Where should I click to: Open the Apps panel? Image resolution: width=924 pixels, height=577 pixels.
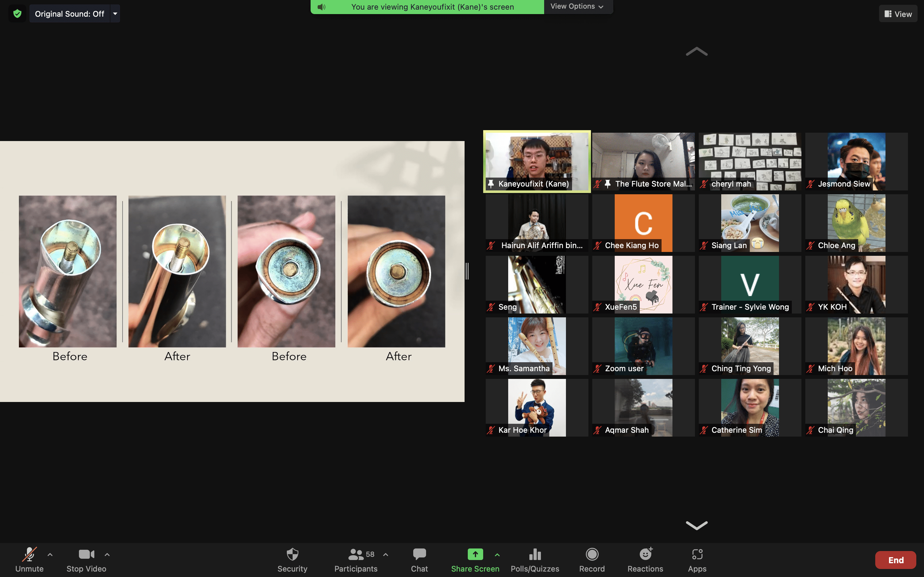[x=697, y=559]
